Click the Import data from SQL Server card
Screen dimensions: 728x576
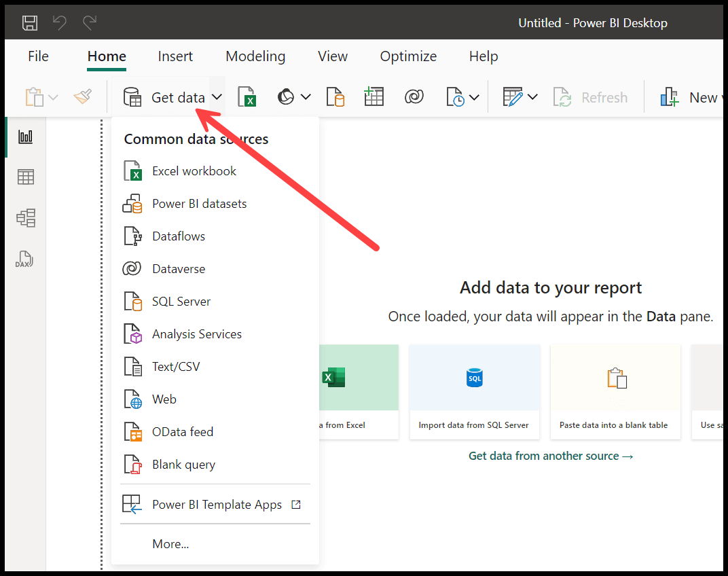tap(474, 392)
